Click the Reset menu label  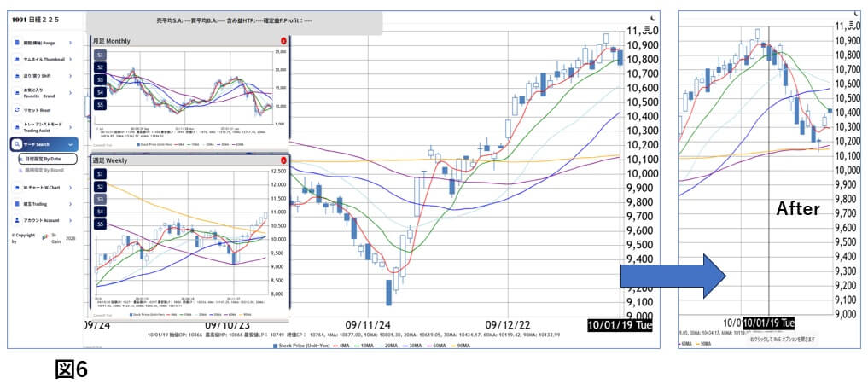[x=36, y=109]
